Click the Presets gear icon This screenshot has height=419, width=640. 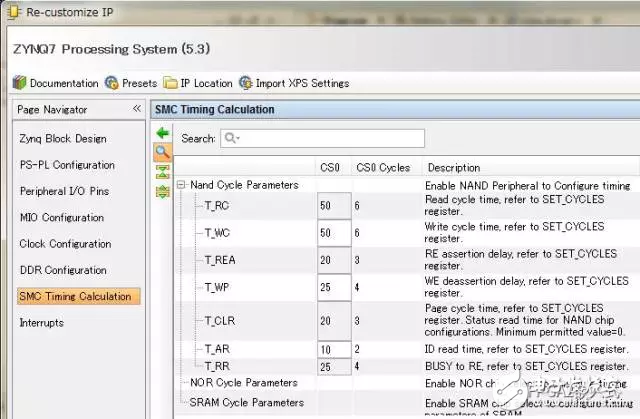pyautogui.click(x=111, y=83)
